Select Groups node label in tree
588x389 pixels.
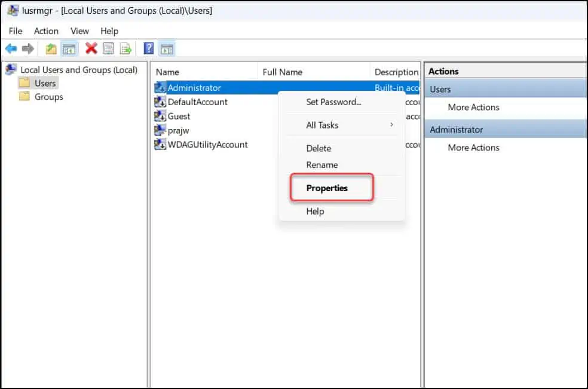[49, 97]
